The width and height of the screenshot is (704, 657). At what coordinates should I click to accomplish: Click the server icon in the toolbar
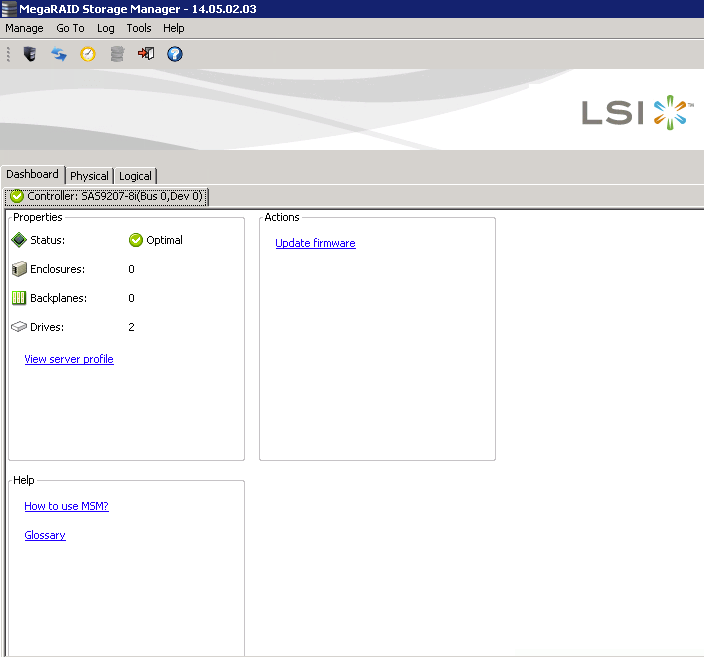[x=30, y=54]
